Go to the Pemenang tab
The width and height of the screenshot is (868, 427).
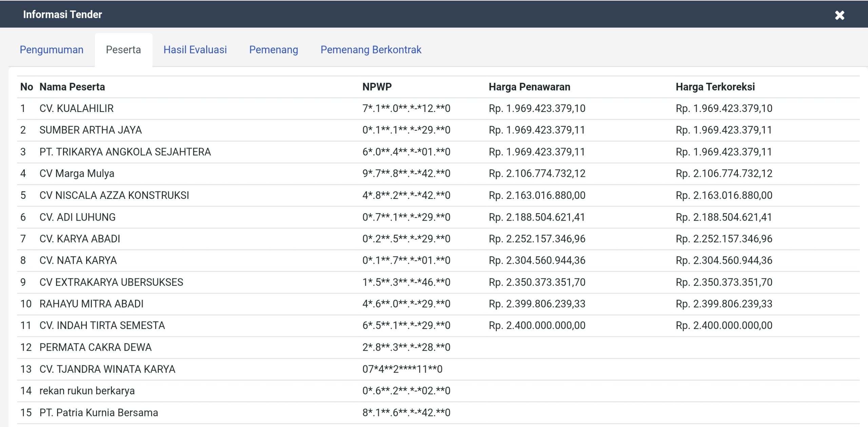tap(273, 50)
